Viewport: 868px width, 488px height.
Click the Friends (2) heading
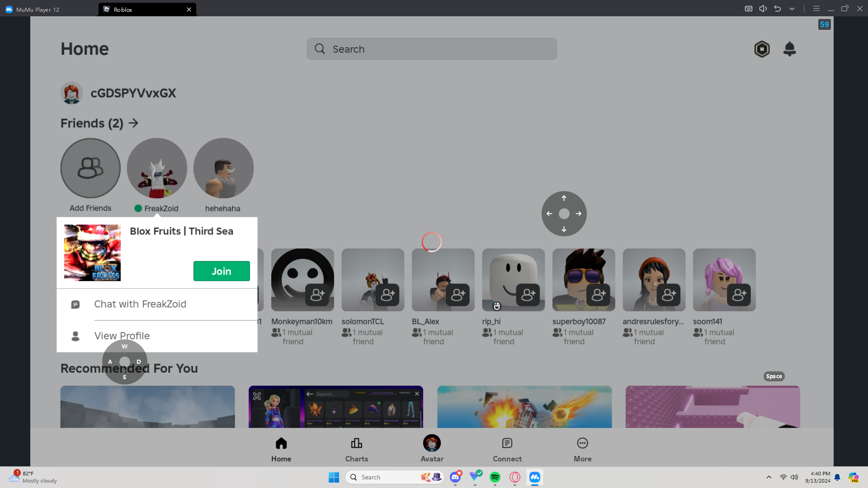click(92, 123)
